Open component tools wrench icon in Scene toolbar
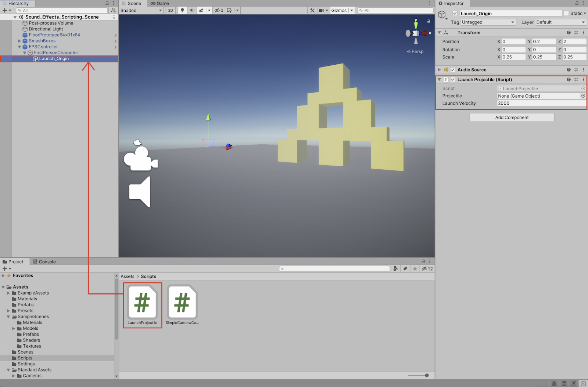This screenshot has width=588, height=387. 312,10
